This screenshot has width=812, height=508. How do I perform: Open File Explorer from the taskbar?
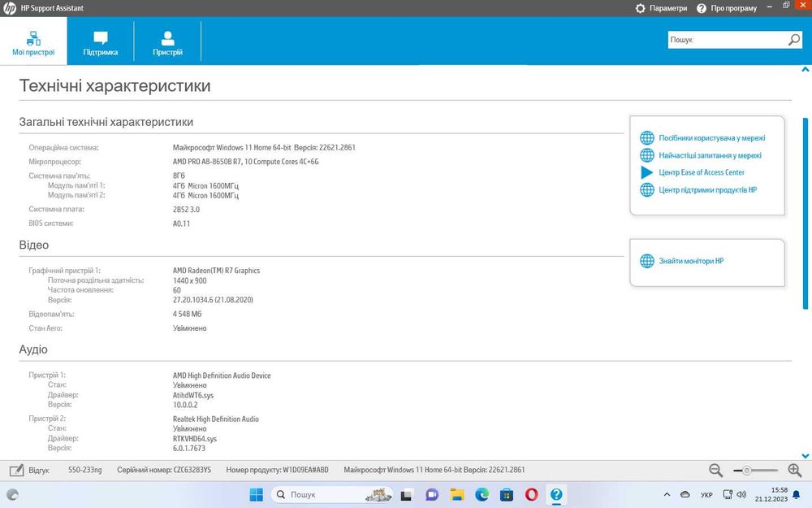[x=456, y=495]
